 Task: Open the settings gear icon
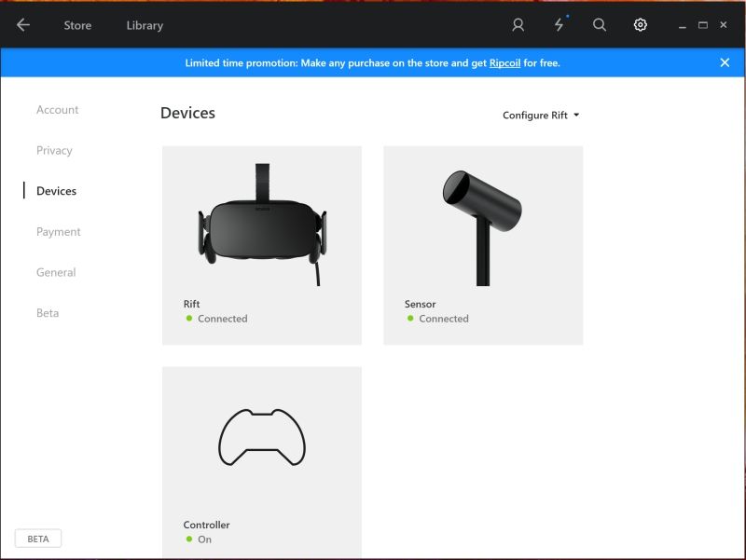click(641, 25)
